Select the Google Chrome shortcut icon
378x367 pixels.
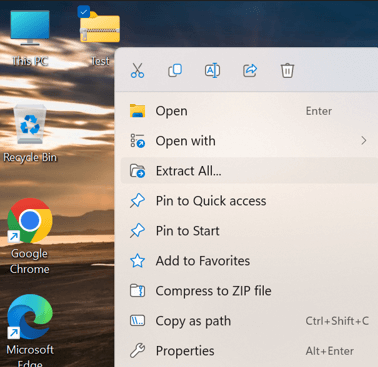coord(30,220)
